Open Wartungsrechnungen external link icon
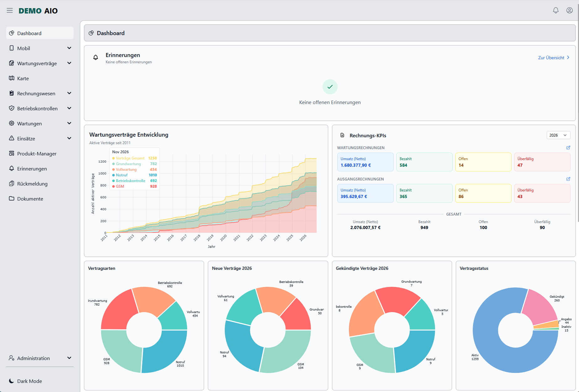The height and width of the screenshot is (392, 579). [568, 148]
